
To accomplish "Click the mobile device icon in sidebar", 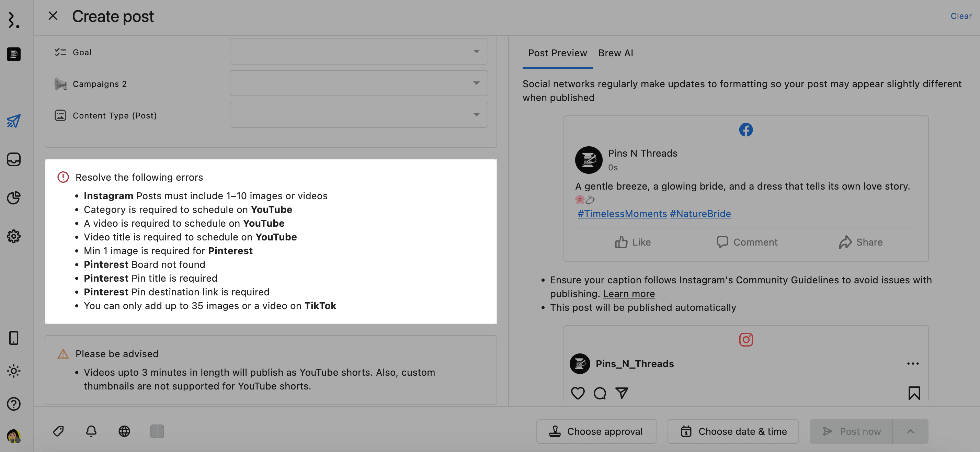I will 14,338.
